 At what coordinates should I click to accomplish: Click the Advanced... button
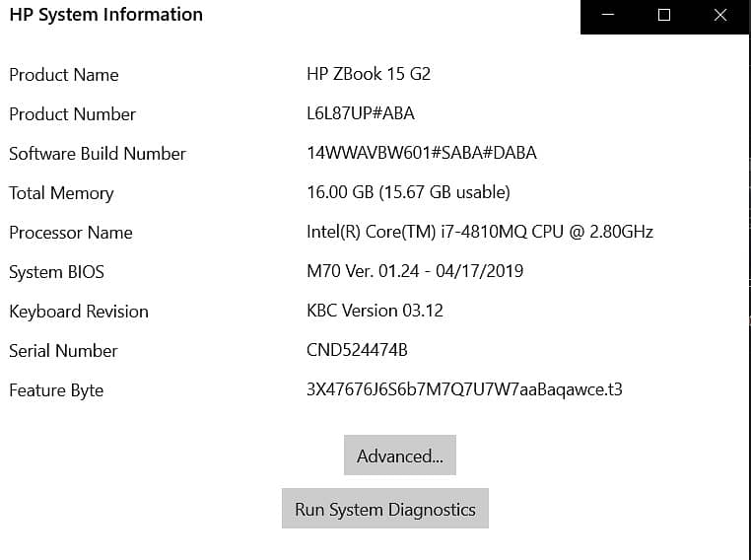click(399, 455)
